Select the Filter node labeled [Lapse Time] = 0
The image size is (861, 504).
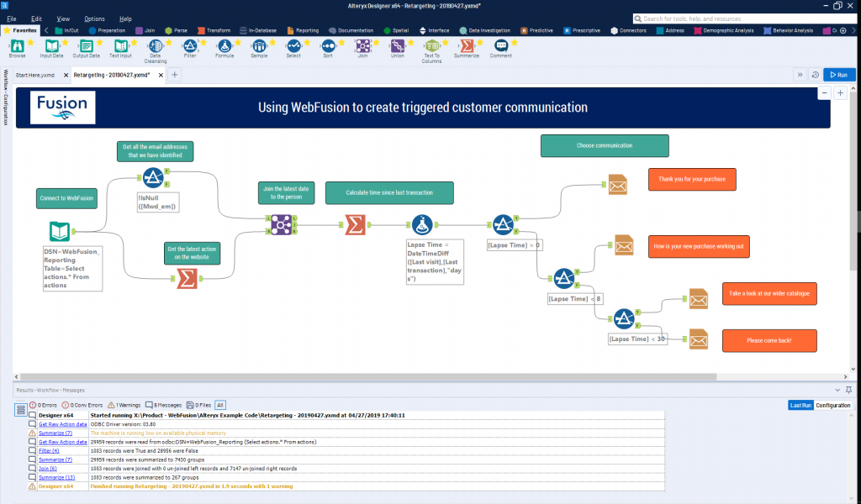503,225
